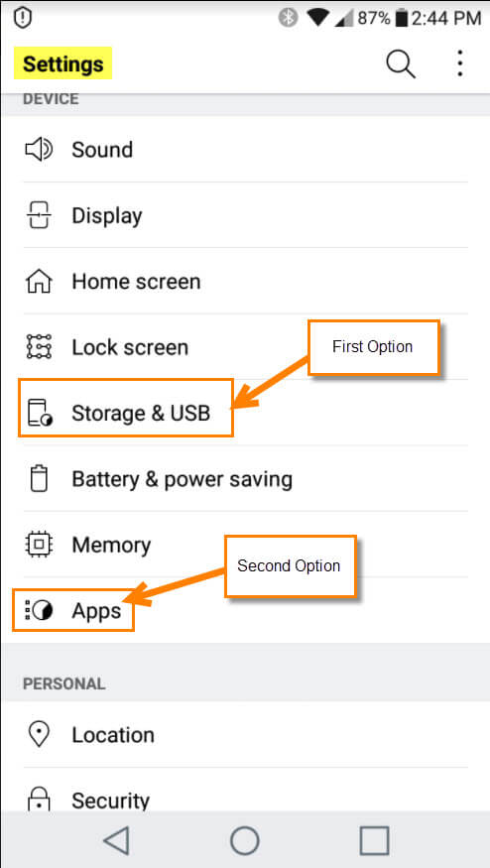Image resolution: width=490 pixels, height=868 pixels.
Task: Open the three-dot overflow menu
Action: pyautogui.click(x=459, y=64)
